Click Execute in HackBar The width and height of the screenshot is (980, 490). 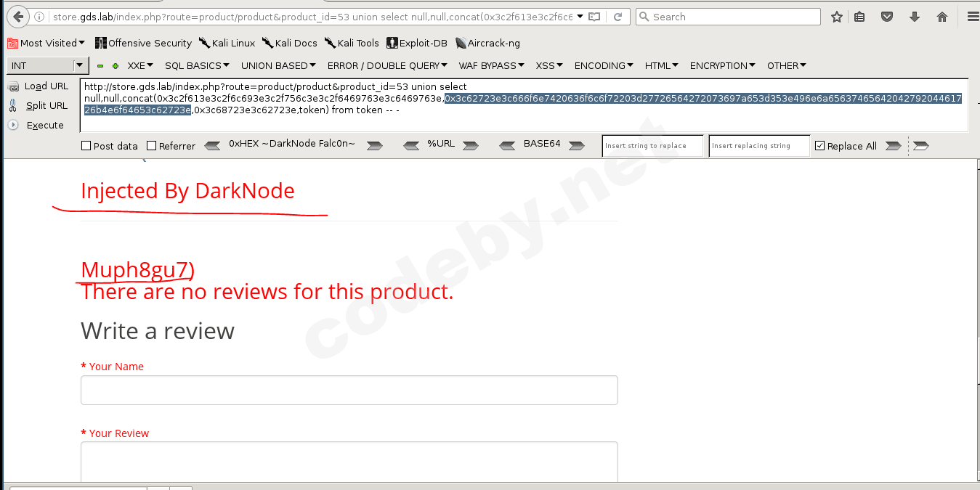36,125
